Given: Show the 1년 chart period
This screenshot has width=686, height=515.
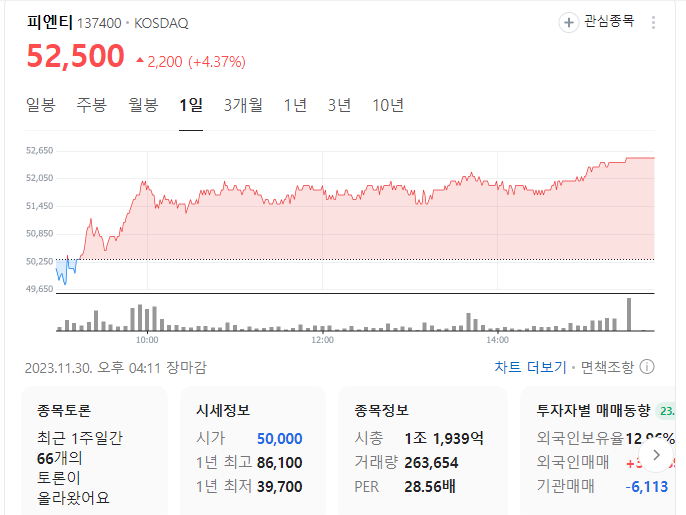Looking at the screenshot, I should 295,105.
